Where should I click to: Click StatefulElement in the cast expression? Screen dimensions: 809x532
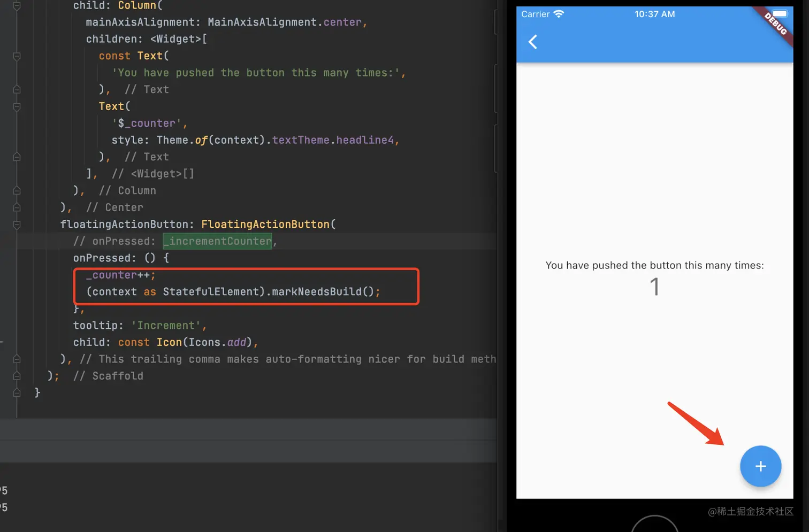tap(211, 291)
